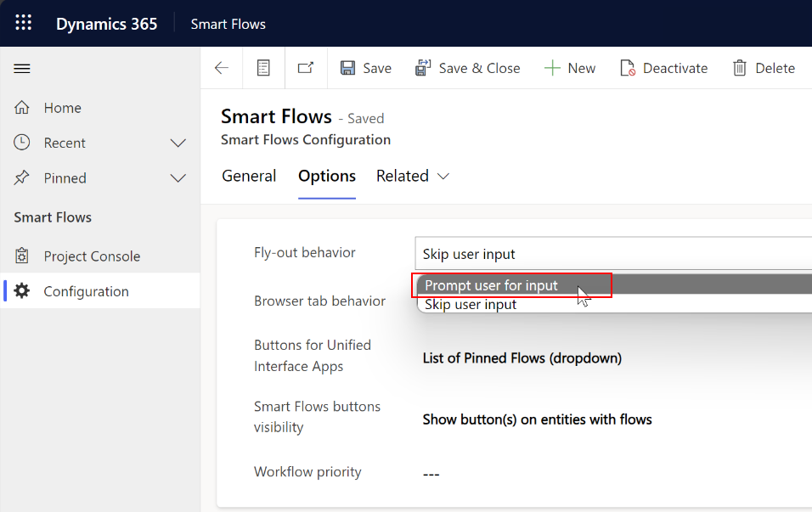Click 'List of Pinned Flows (dropdown)' value
This screenshot has width=812, height=512.
pos(522,358)
